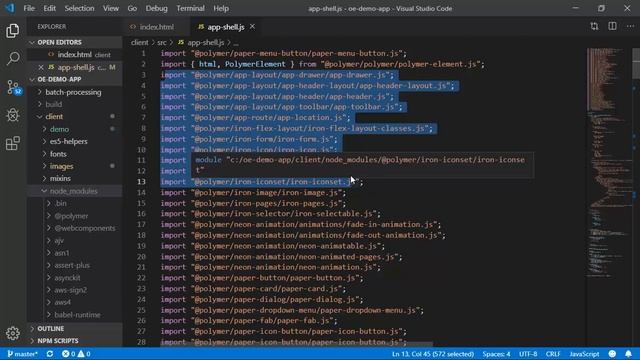Open the Terminal menu
The image size is (640, 360).
click(x=190, y=8)
